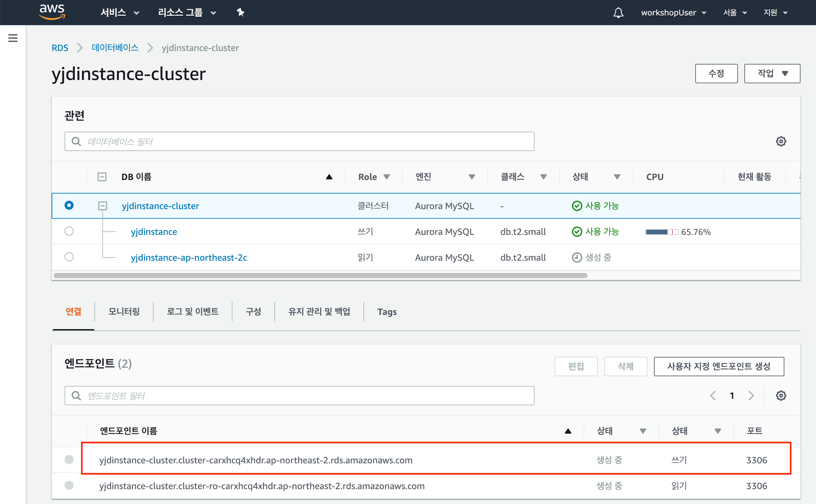This screenshot has width=816, height=504.
Task: Select the cluster-ro reader endpoint radio button
Action: click(x=69, y=485)
